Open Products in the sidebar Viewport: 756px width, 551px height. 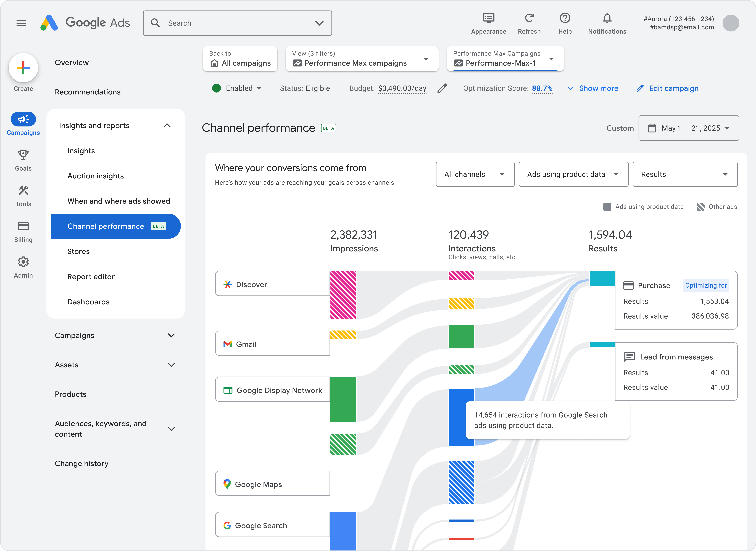coord(70,394)
